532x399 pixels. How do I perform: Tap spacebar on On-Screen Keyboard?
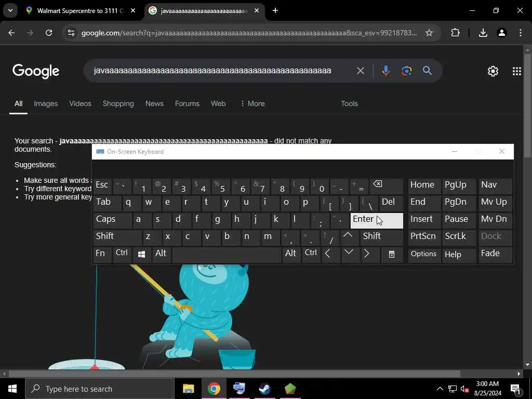(x=227, y=255)
